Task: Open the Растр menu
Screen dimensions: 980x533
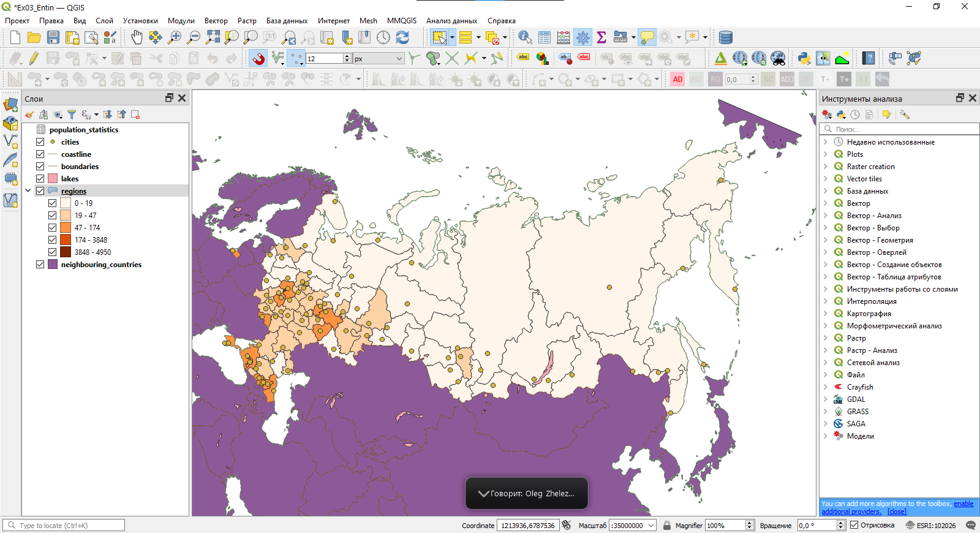Action: click(x=247, y=21)
